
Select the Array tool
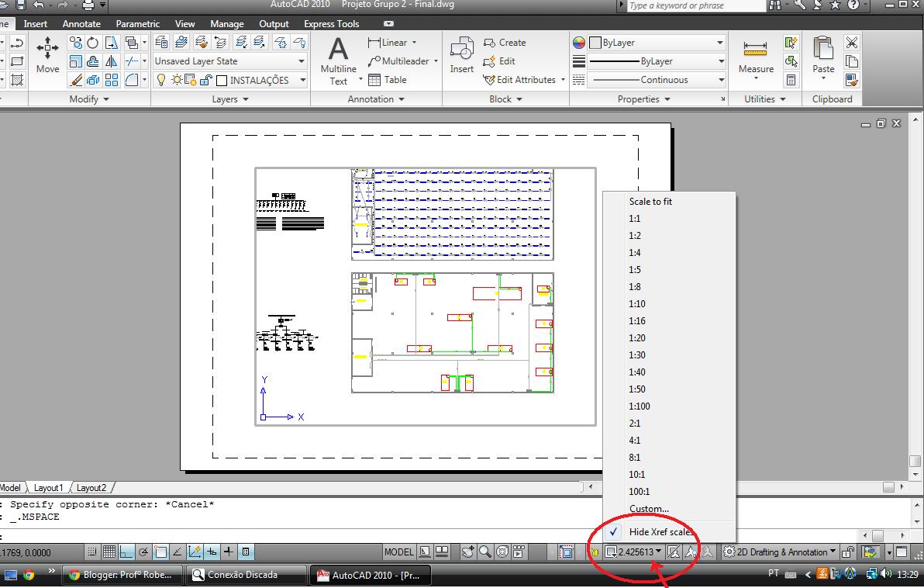coord(112,80)
